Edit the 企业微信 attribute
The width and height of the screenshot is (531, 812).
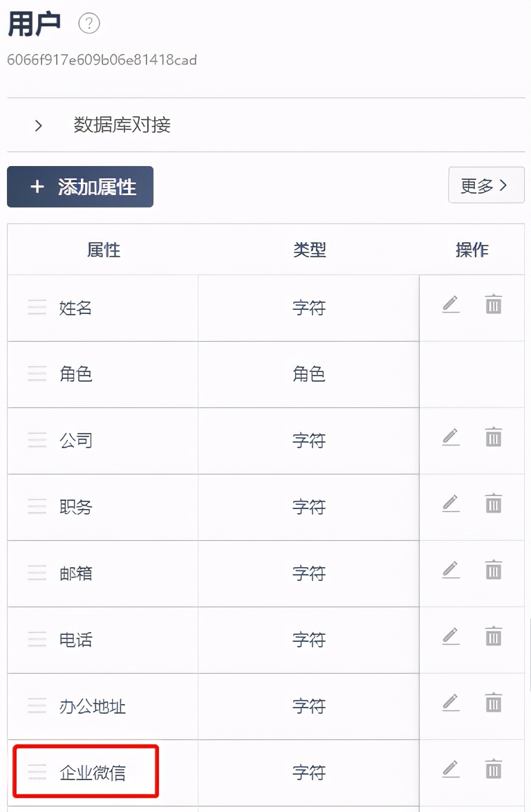pos(451,768)
